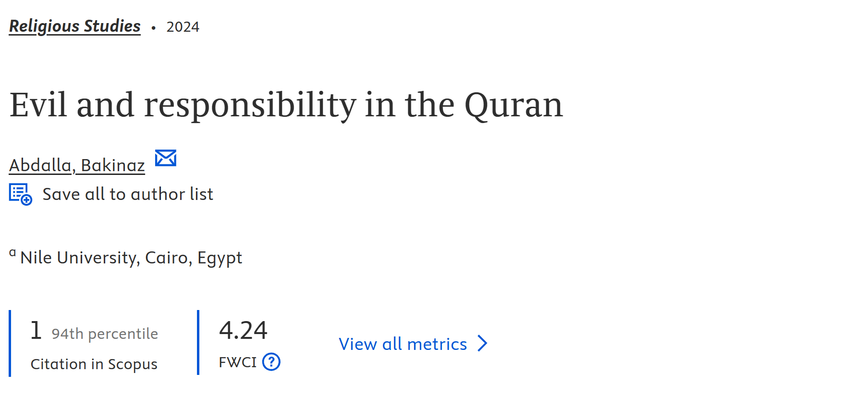This screenshot has height=410, width=868.
Task: Click the 4.24 FWCI value
Action: pyautogui.click(x=243, y=331)
